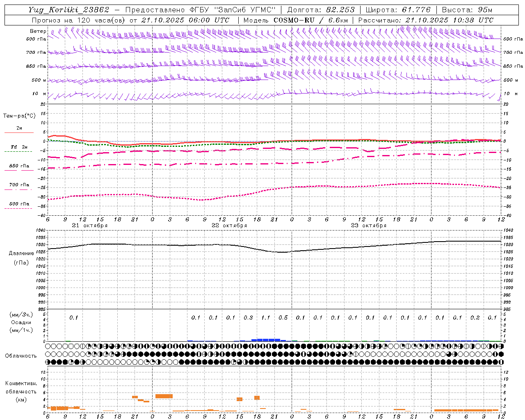
Task: Click the solid line sample under legend 2м
Action: (x=19, y=132)
